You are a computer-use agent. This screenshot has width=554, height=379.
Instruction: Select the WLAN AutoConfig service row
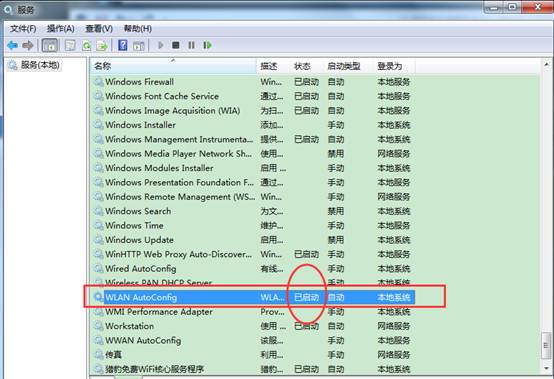click(254, 297)
